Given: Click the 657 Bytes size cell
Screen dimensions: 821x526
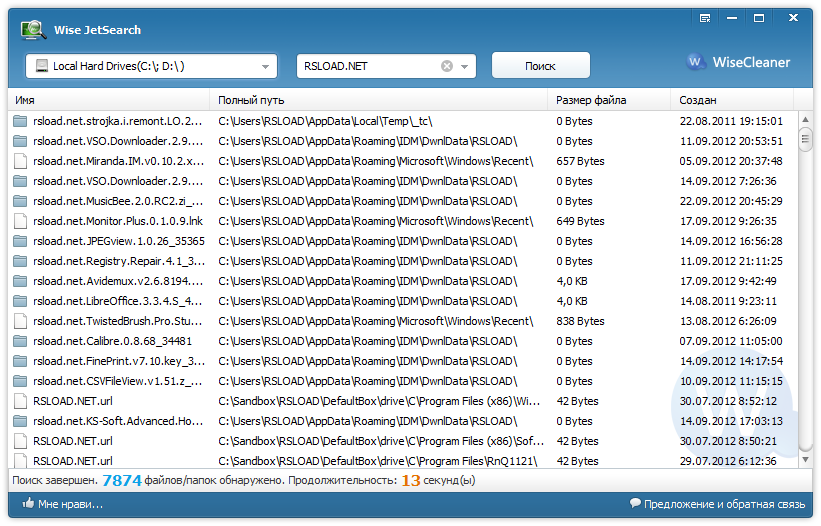Looking at the screenshot, I should (x=580, y=161).
